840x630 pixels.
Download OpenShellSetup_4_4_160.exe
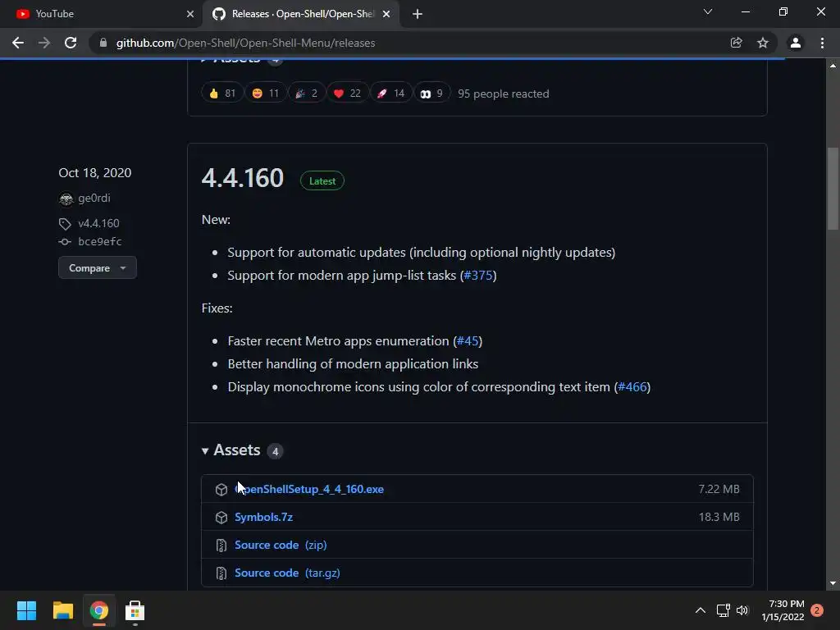click(x=309, y=489)
